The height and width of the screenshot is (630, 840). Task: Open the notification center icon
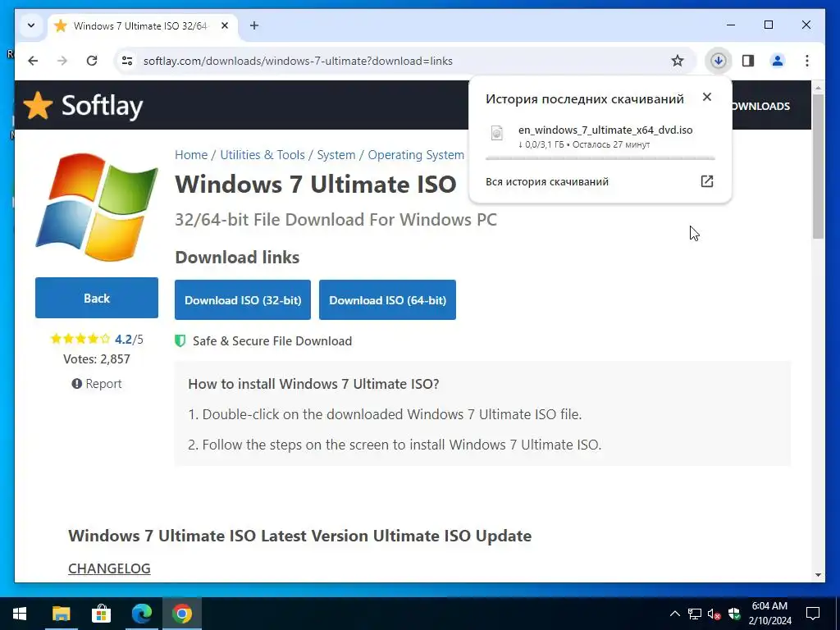pos(813,614)
